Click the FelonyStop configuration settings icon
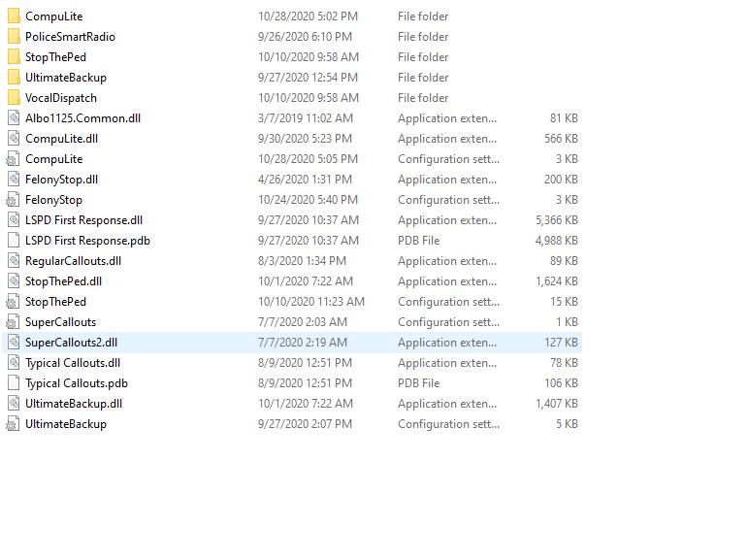749x560 pixels. [x=13, y=200]
